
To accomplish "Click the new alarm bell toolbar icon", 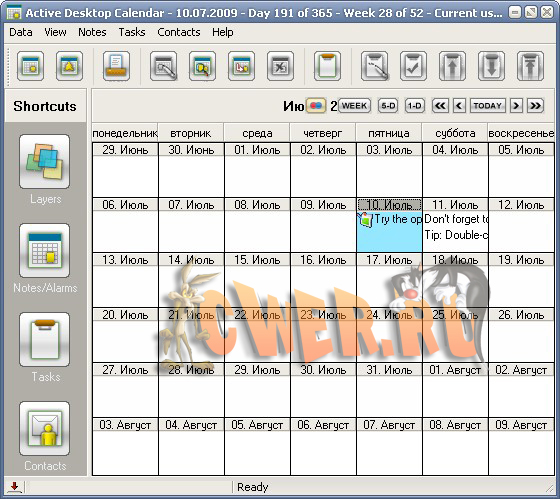I will click(69, 66).
